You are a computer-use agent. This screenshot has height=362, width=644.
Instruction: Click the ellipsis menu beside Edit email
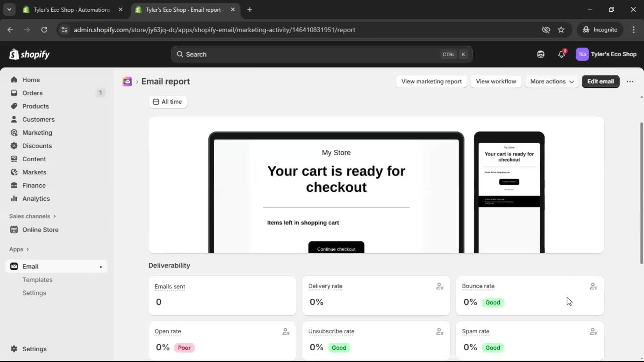point(630,81)
